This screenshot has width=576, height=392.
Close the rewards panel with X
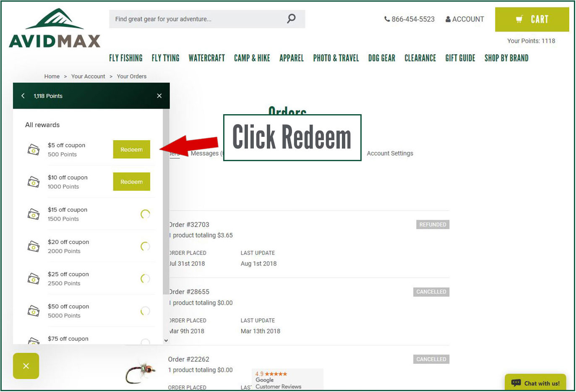[159, 96]
